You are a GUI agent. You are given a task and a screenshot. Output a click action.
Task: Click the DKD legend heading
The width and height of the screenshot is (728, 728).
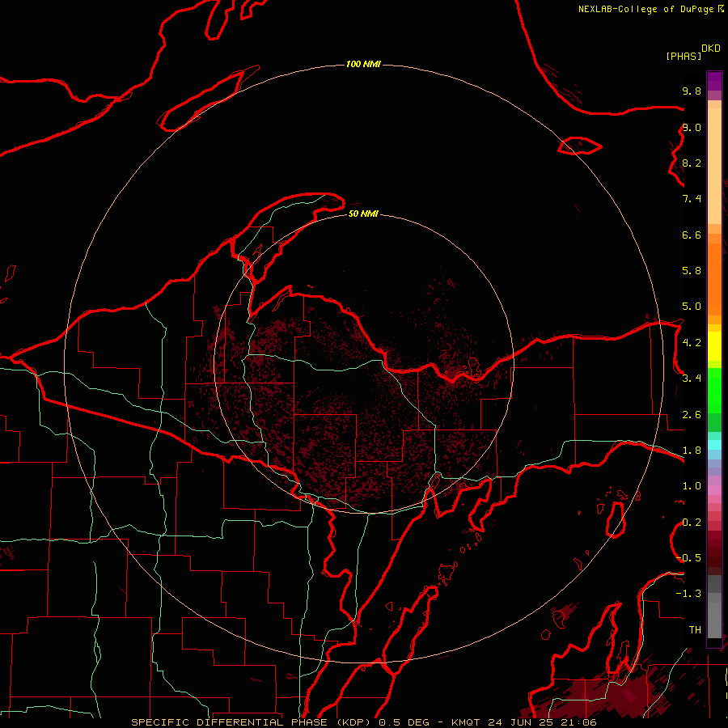(x=711, y=48)
